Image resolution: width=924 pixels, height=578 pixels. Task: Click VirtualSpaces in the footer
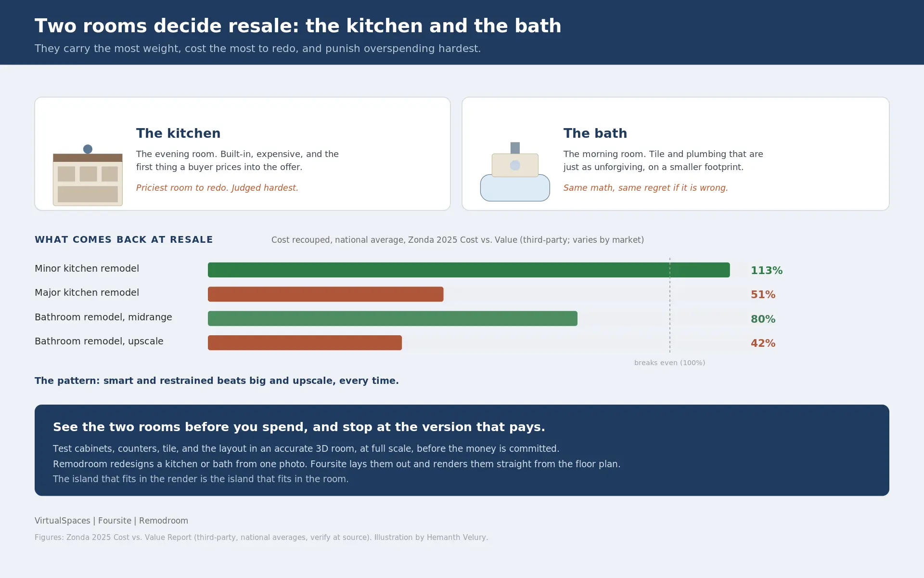[x=63, y=521]
